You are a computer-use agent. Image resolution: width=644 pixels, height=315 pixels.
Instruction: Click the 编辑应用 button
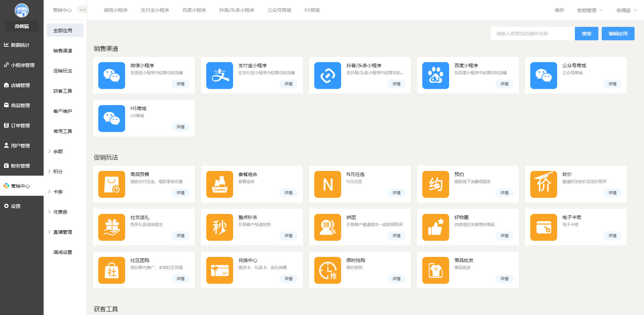618,34
